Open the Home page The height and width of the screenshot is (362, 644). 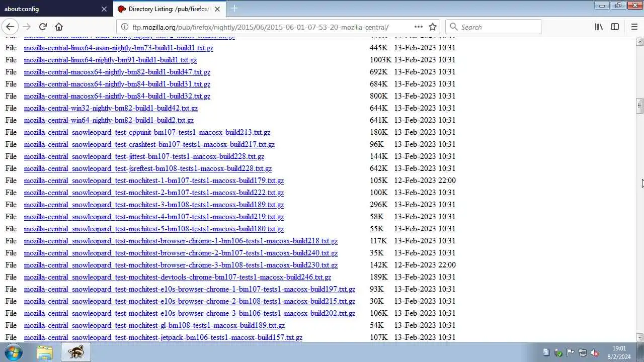coord(59,27)
